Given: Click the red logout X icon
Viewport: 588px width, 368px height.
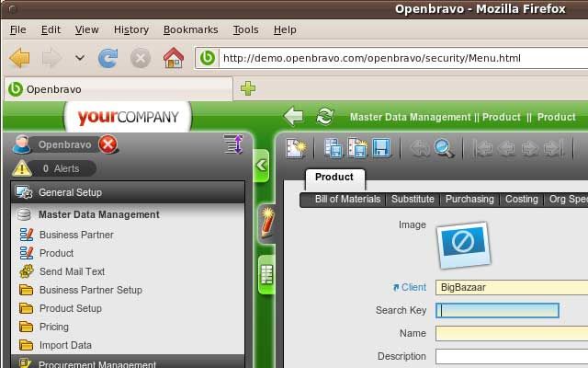Looking at the screenshot, I should (x=108, y=144).
